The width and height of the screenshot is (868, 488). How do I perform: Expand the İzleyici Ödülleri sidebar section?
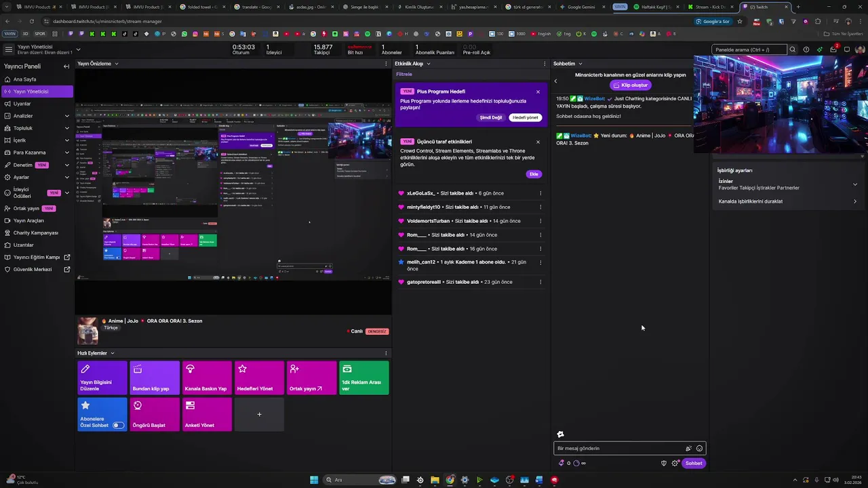66,192
